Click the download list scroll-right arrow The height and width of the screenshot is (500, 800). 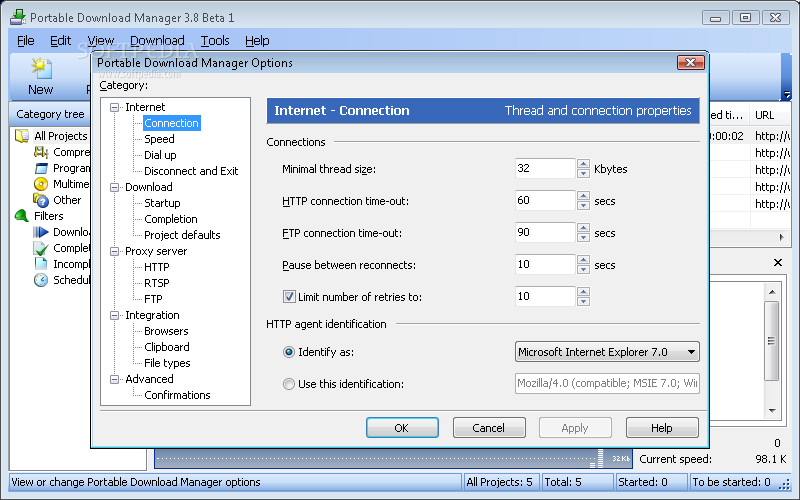pyautogui.click(x=781, y=237)
